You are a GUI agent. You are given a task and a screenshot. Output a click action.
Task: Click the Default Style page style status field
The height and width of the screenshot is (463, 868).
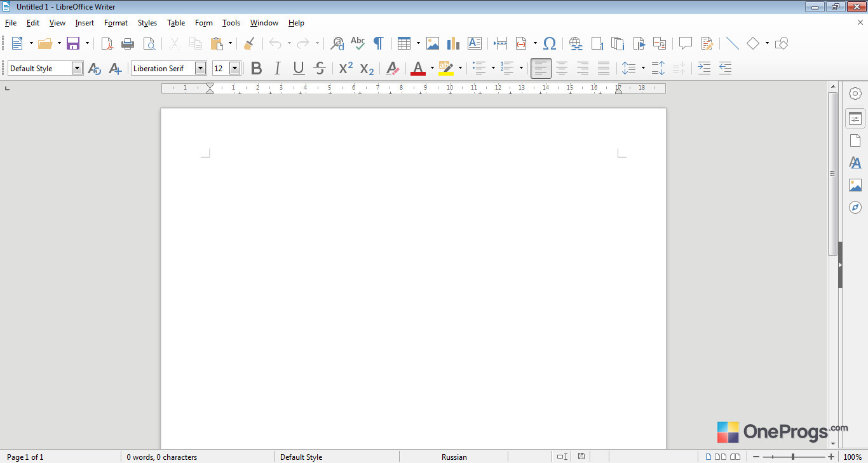point(301,457)
